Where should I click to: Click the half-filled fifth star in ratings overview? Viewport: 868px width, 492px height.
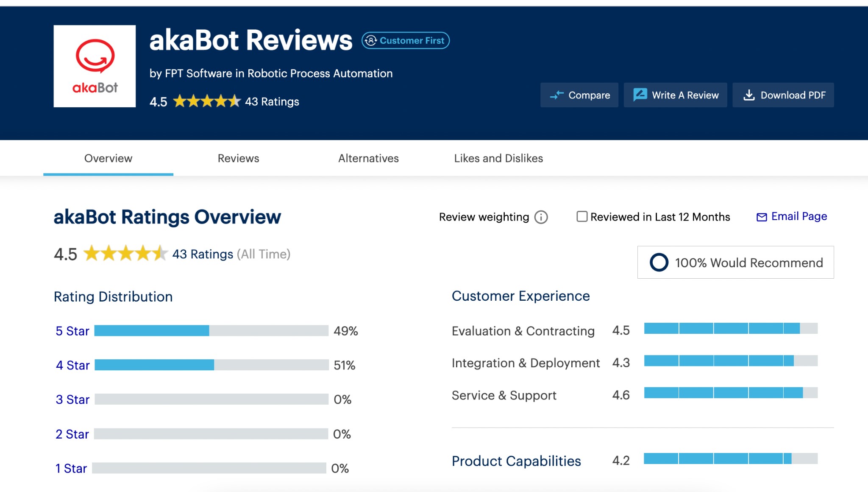160,254
